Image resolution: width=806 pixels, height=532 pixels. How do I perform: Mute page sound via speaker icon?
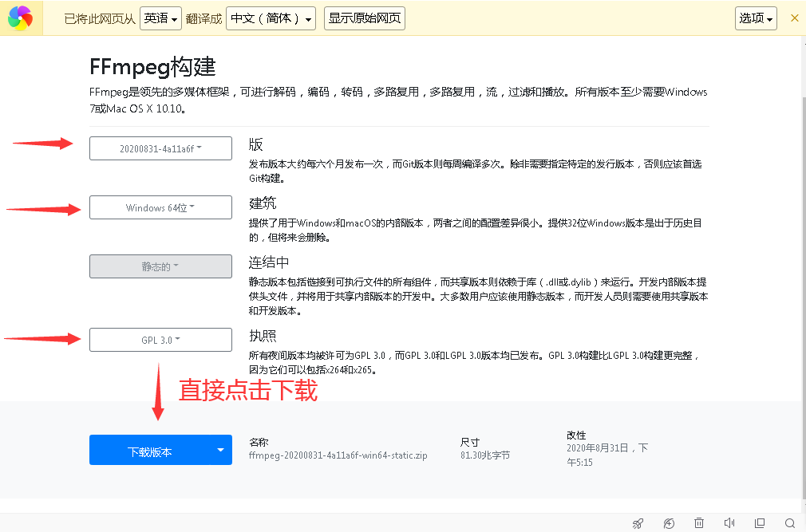tap(729, 522)
